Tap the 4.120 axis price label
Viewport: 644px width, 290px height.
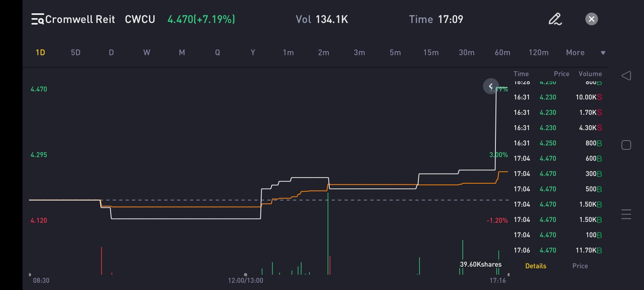[x=39, y=220]
